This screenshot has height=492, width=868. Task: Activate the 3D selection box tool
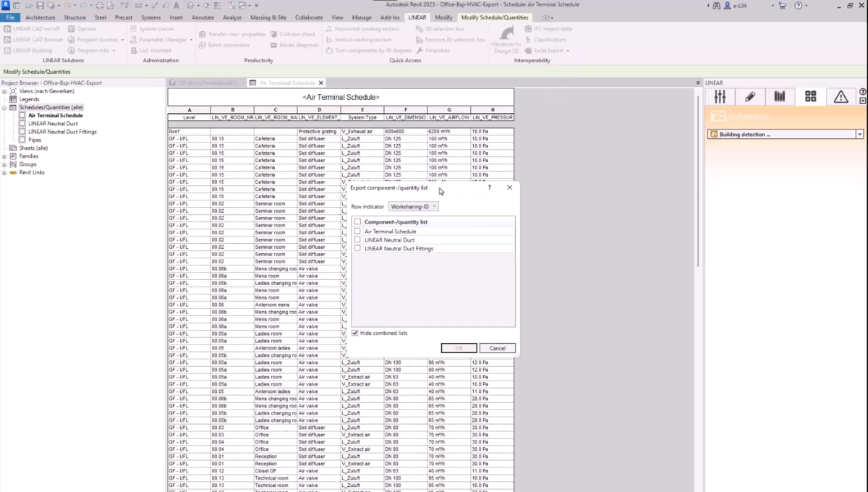(x=446, y=29)
